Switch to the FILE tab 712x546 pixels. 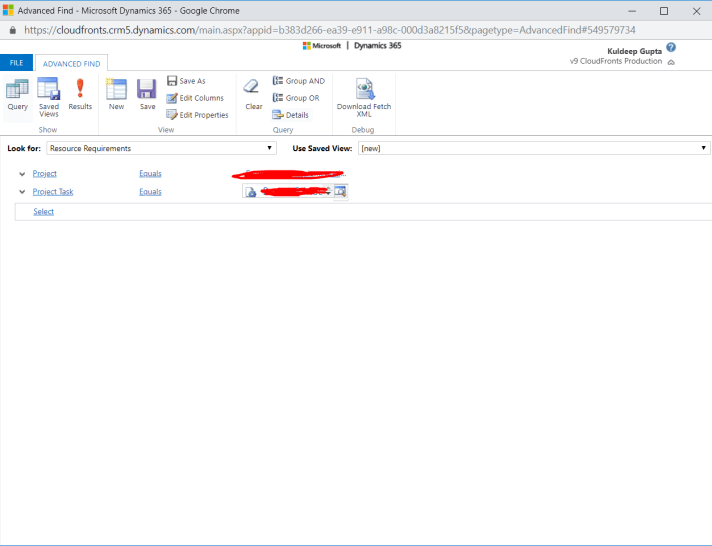(x=16, y=63)
